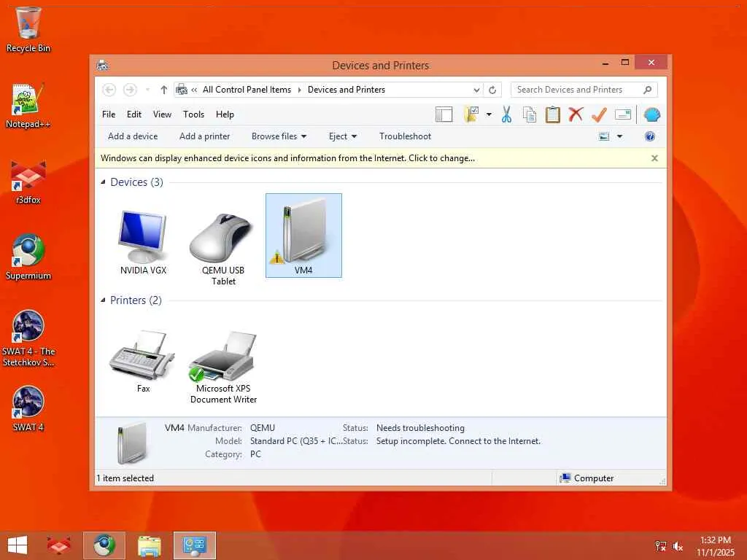Click Add a device
The image size is (747, 560).
pyautogui.click(x=133, y=136)
